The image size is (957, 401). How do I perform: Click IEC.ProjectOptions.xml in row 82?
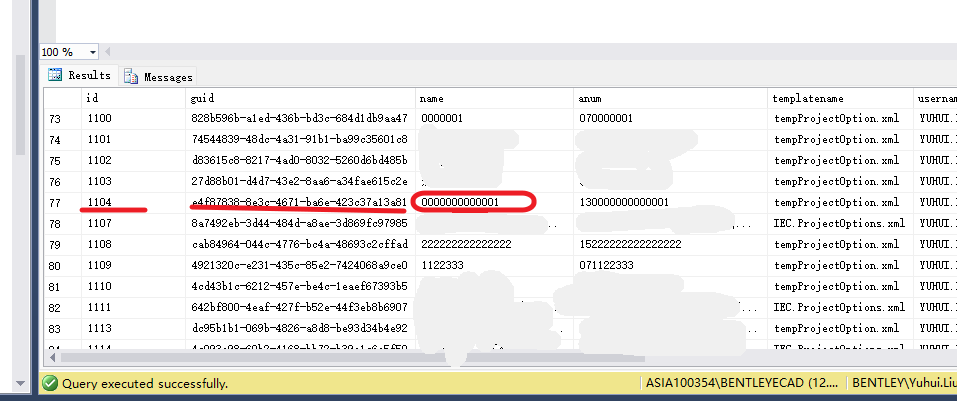pos(839,308)
